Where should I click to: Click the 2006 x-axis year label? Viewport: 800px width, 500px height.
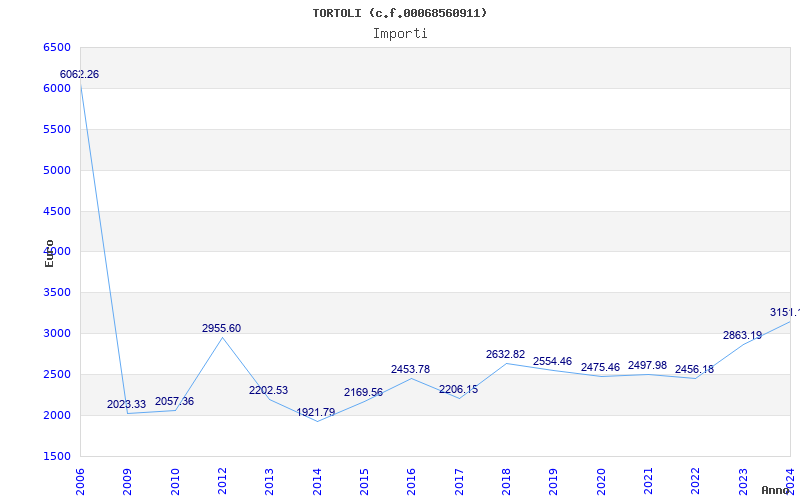80,482
